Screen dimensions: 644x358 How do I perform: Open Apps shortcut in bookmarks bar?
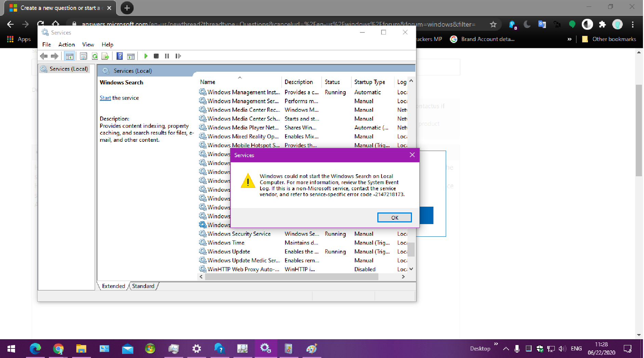click(19, 39)
